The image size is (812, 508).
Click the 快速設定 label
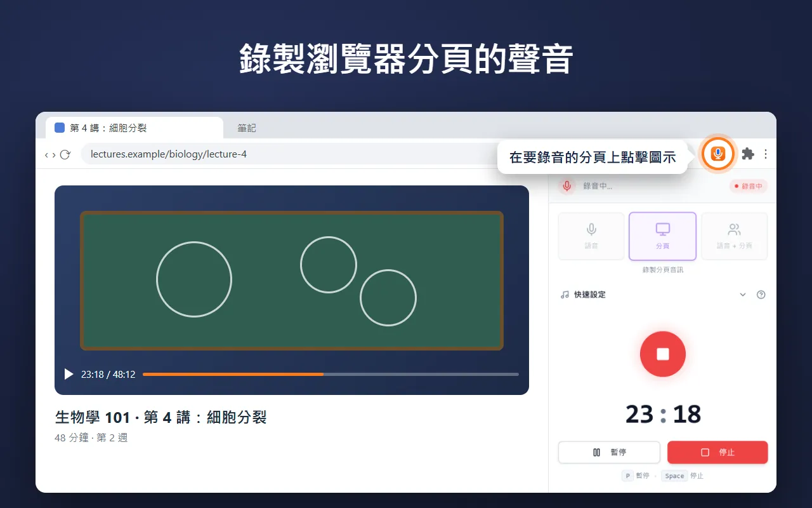(x=590, y=295)
